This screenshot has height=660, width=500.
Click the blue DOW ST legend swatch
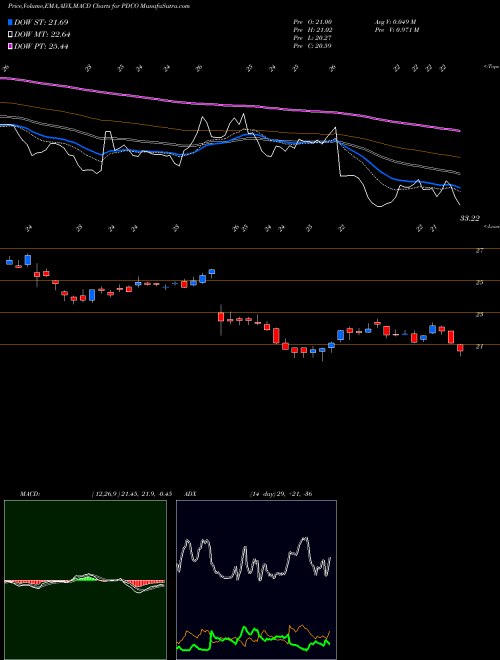pos(11,22)
